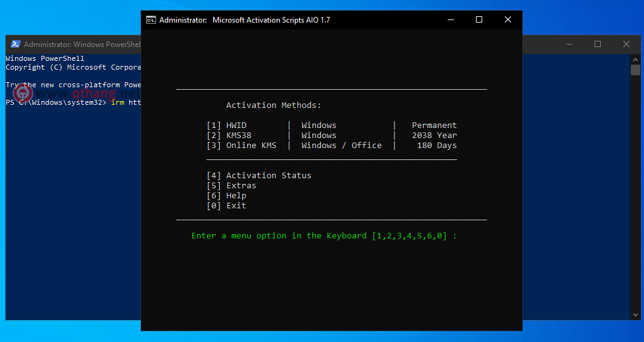This screenshot has width=644, height=342.
Task: Minimize the Microsoft Activation Scripts window
Action: click(x=451, y=19)
